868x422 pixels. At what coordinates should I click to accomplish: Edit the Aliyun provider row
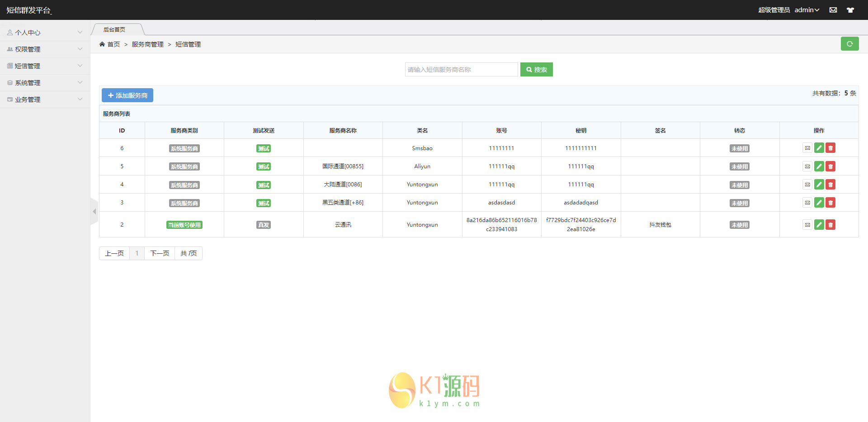(x=819, y=166)
